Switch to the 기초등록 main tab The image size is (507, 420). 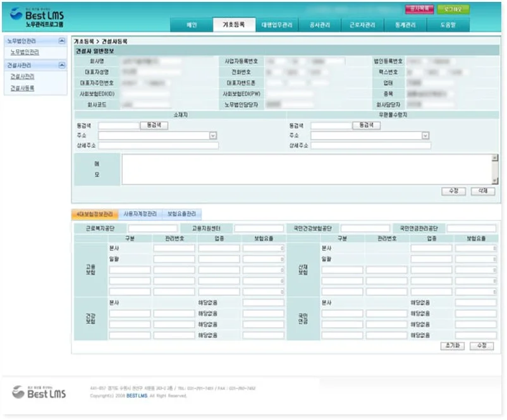234,25
